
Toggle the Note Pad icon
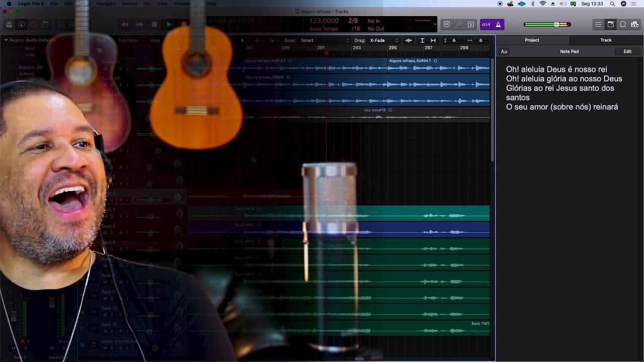[x=610, y=24]
